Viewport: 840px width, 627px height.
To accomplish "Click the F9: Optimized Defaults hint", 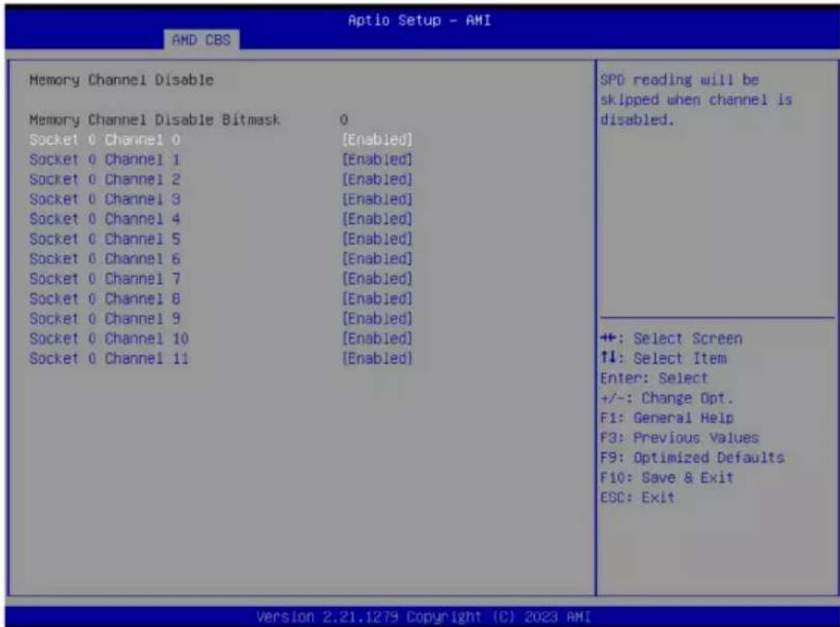I will coord(692,458).
